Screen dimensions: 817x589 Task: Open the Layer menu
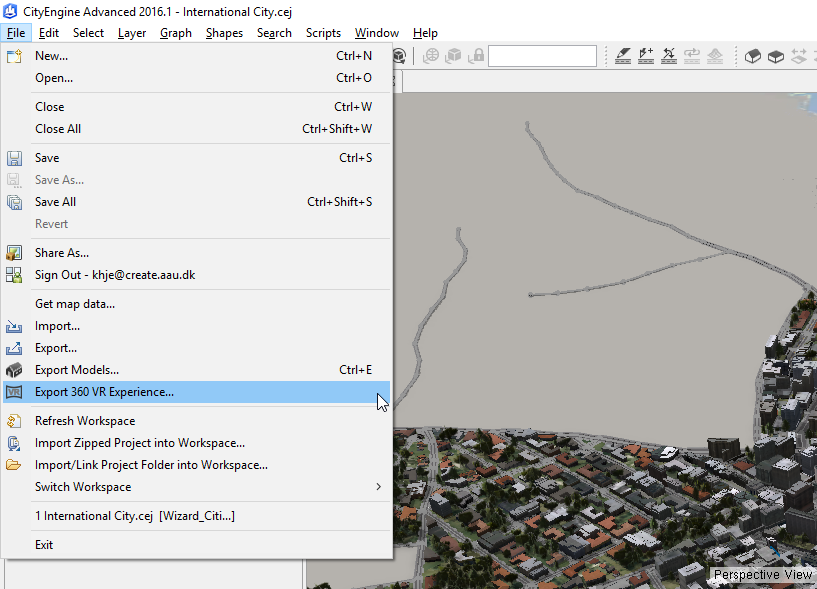pos(132,33)
